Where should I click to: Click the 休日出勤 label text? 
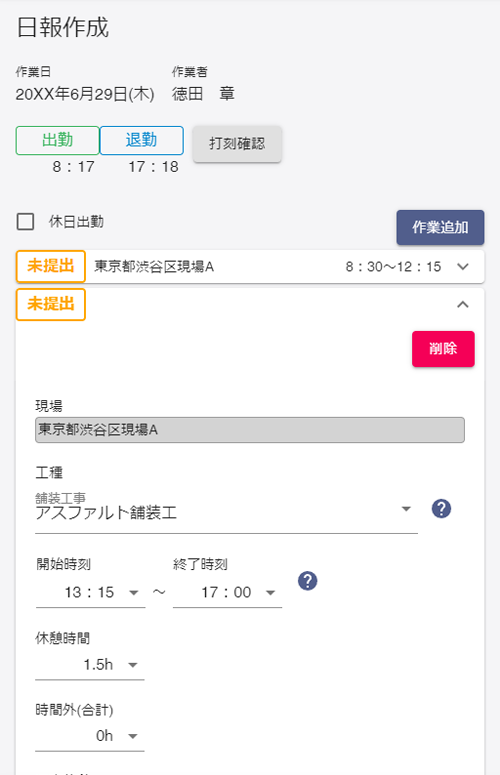point(76,221)
